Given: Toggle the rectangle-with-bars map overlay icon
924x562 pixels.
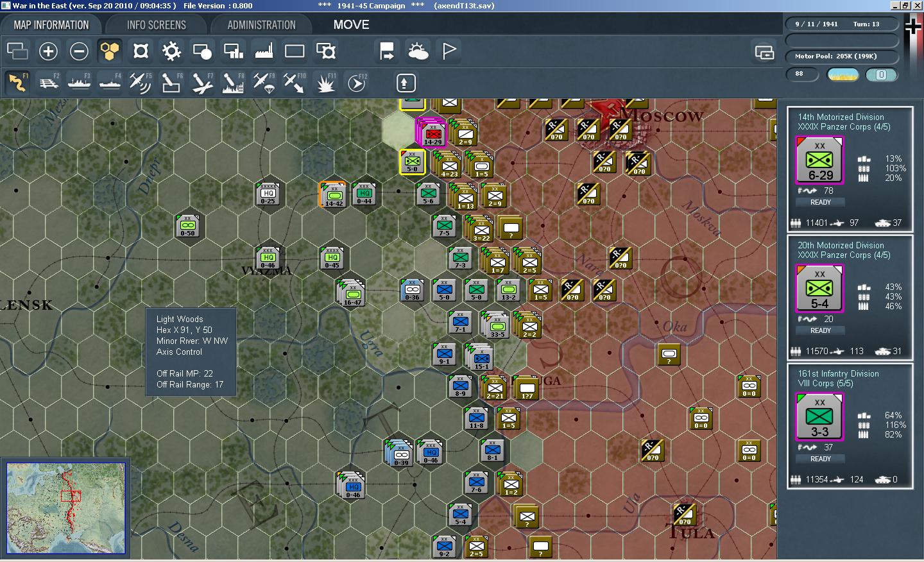Looking at the screenshot, I should (233, 51).
